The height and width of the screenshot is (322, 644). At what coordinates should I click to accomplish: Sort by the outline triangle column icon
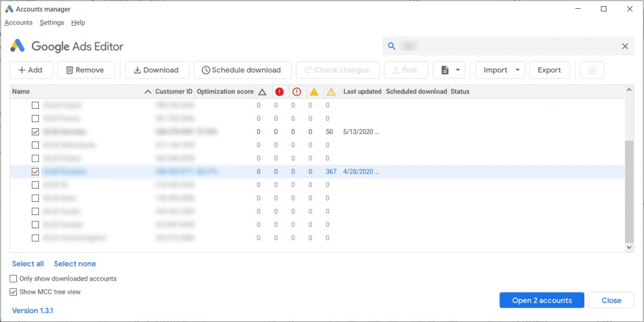[262, 92]
